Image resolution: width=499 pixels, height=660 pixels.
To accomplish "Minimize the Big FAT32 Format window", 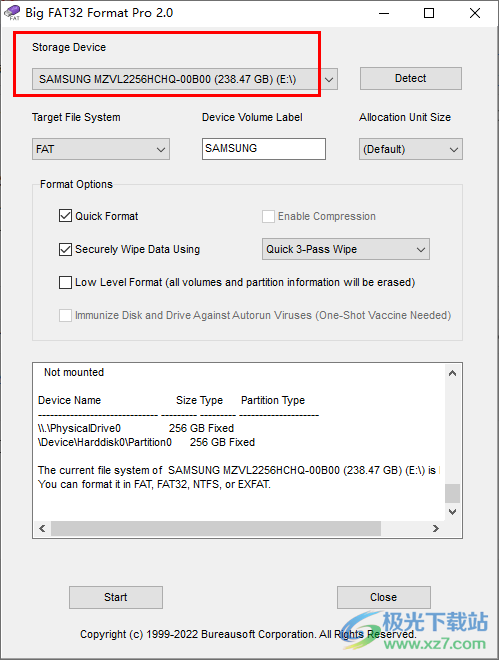I will tap(383, 13).
